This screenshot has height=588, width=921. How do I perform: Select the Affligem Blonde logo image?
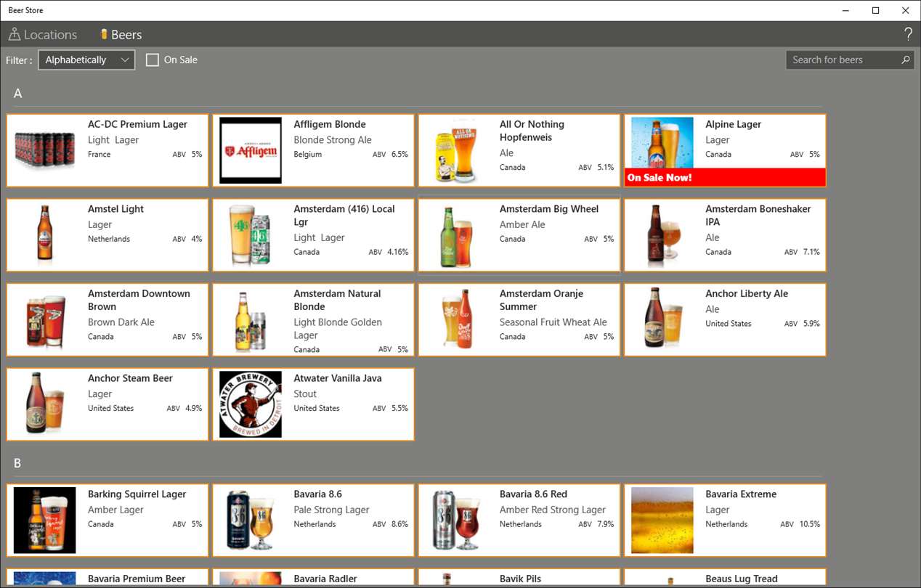point(251,150)
